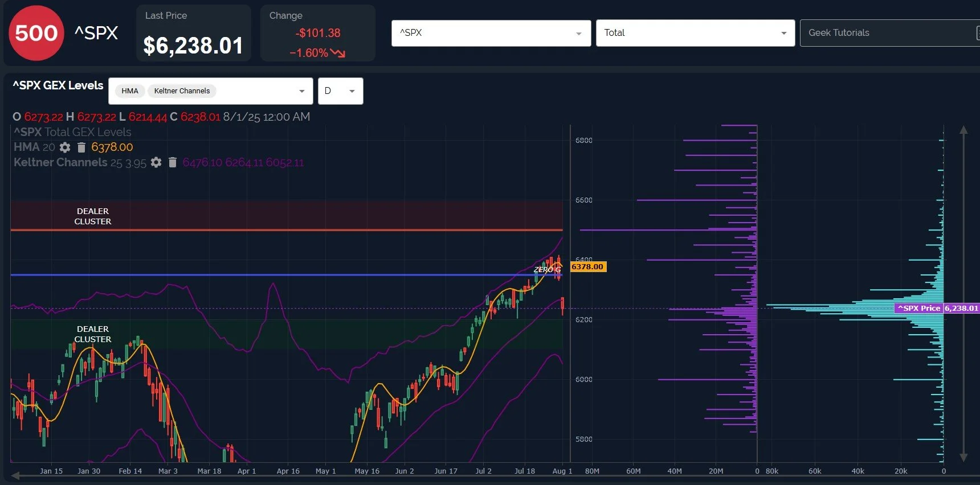Click the -$101.38 change value
The height and width of the screenshot is (485, 980).
tap(317, 33)
